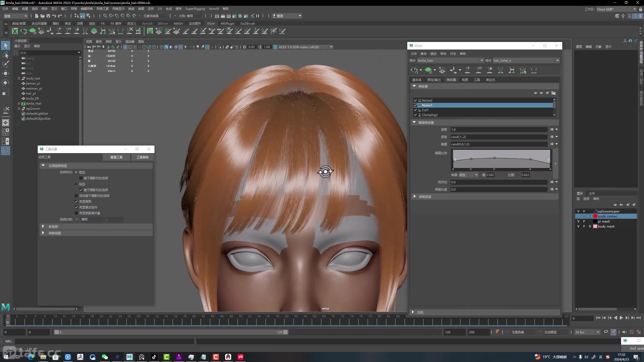Open WeChat from the taskbar

tap(105, 357)
